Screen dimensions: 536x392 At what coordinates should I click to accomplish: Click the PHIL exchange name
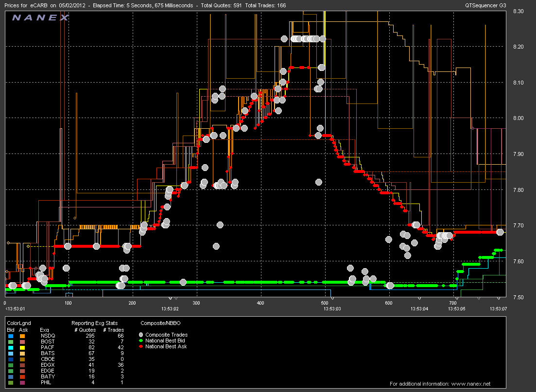click(46, 382)
